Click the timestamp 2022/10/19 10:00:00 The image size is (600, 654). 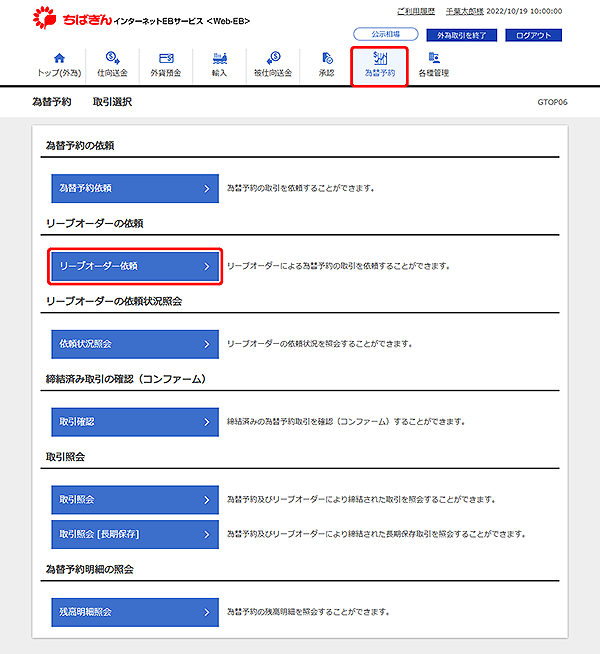point(525,11)
